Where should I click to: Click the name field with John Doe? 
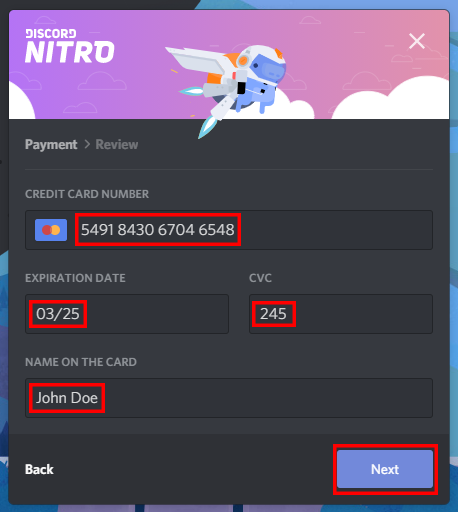click(x=229, y=398)
